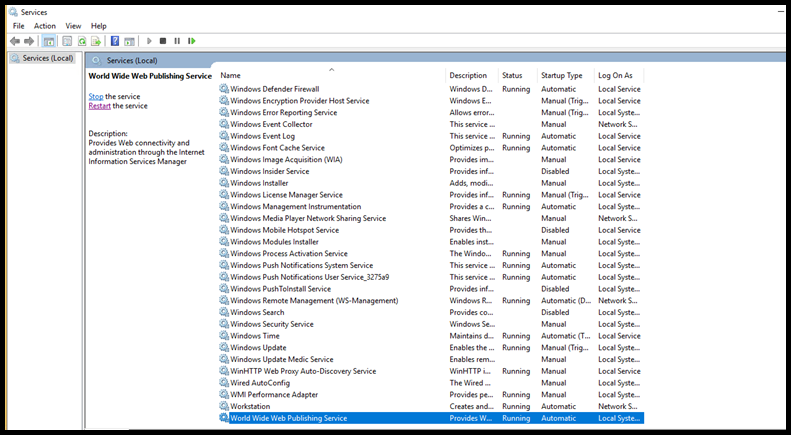Select Windows Image Acquisition (WIA) row

click(431, 159)
